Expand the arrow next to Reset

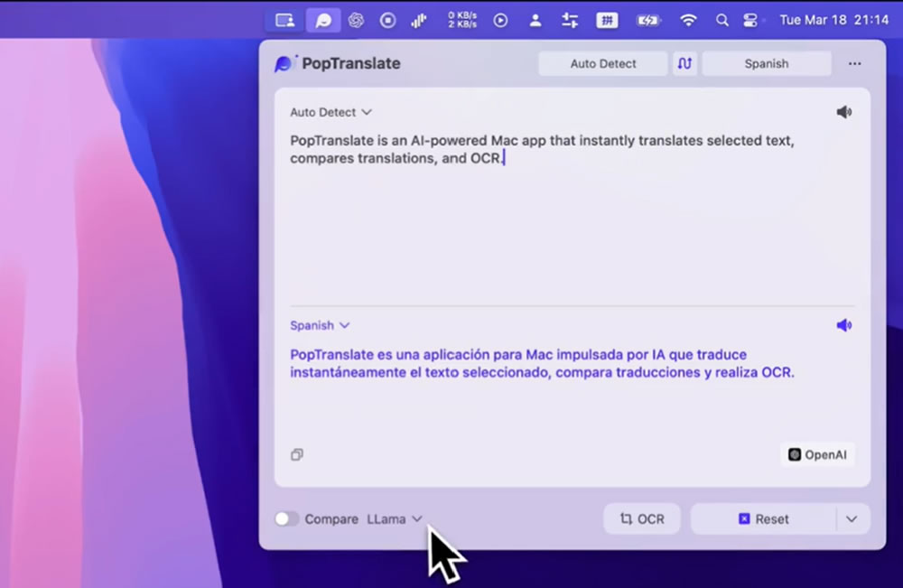point(852,518)
